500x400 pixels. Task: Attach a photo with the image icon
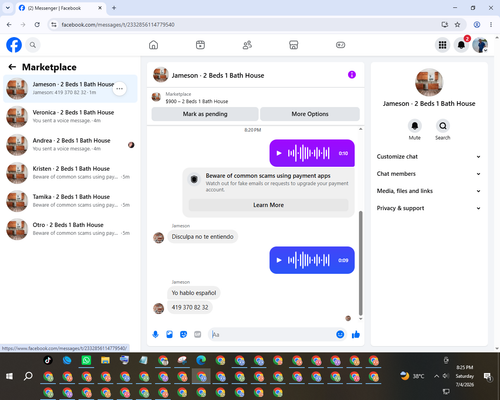coord(169,334)
